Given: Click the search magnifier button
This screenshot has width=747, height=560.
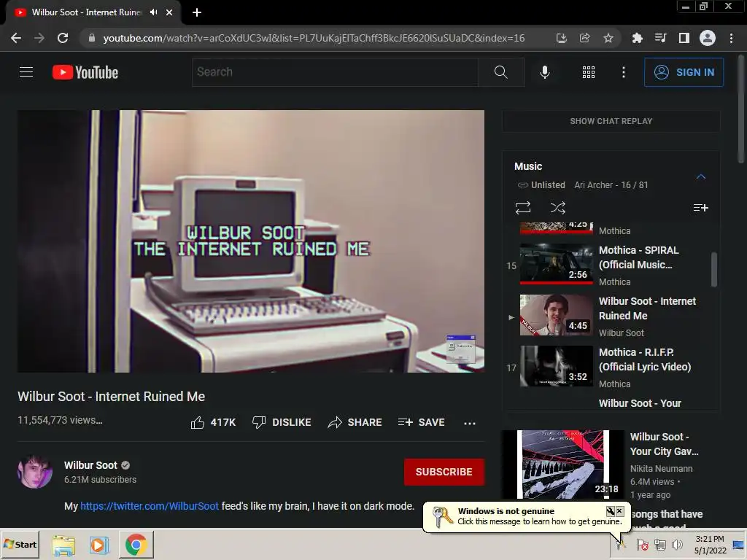Looking at the screenshot, I should pos(500,72).
